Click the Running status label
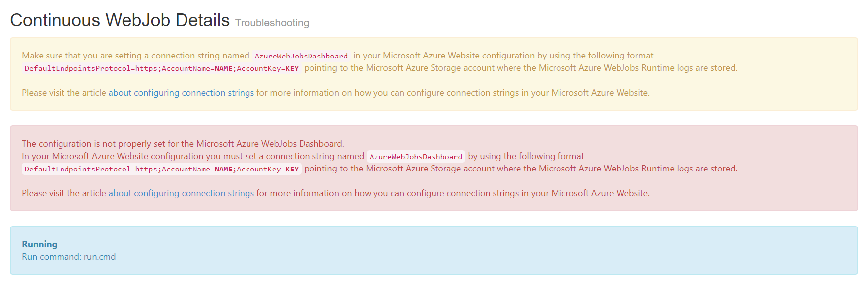The height and width of the screenshot is (284, 868). (x=40, y=244)
